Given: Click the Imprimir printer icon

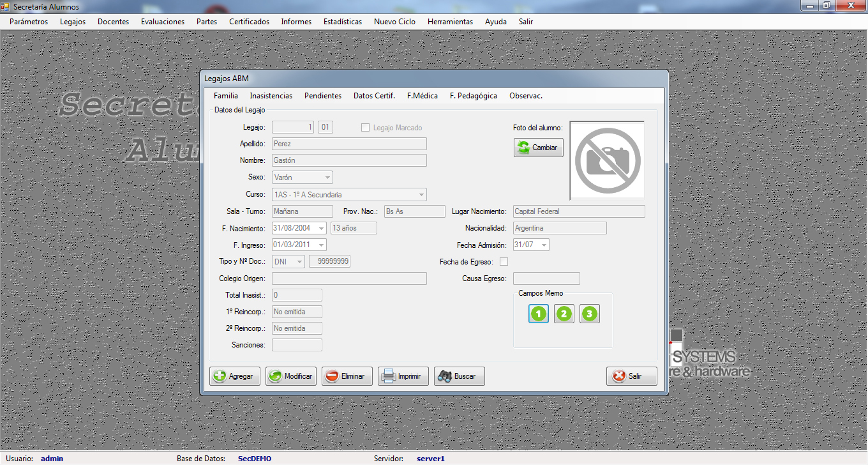Looking at the screenshot, I should pyautogui.click(x=388, y=376).
